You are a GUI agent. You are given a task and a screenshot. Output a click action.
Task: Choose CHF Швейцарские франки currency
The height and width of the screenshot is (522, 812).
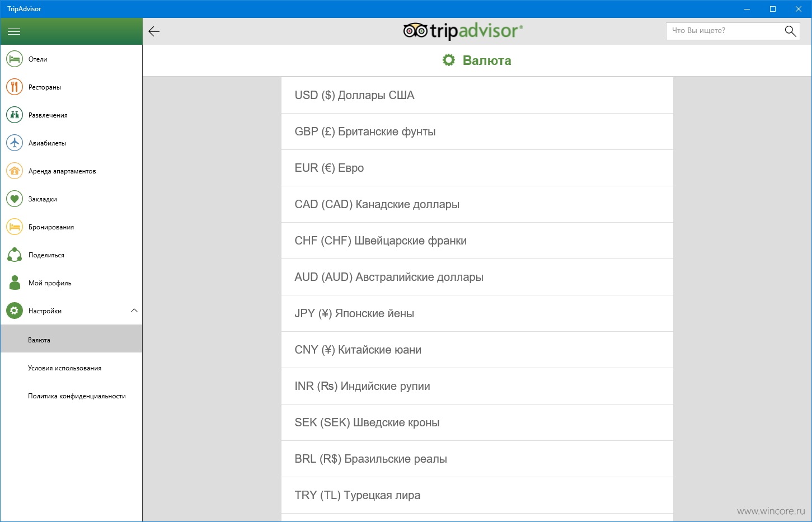coord(477,241)
